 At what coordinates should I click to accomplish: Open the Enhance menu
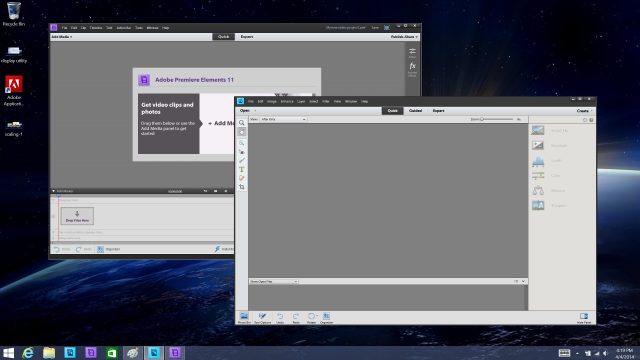click(x=287, y=101)
